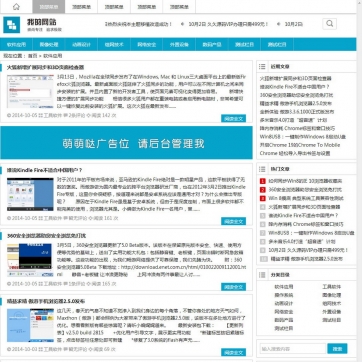Open 多米音乐4.0 entry in 近期文章 list
362x362 pixels.
pyautogui.click(x=293, y=120)
